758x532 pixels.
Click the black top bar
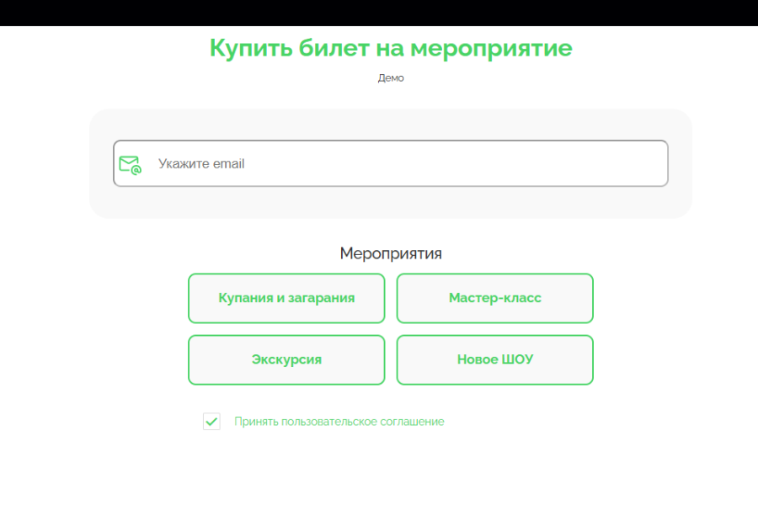click(x=379, y=13)
